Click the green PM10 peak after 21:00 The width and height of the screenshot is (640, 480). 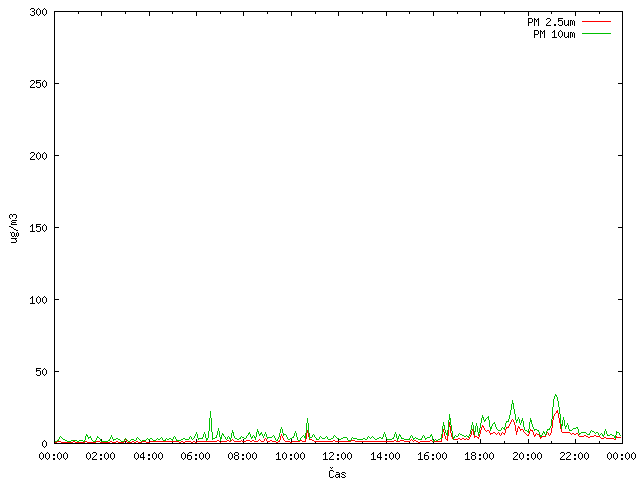click(555, 395)
